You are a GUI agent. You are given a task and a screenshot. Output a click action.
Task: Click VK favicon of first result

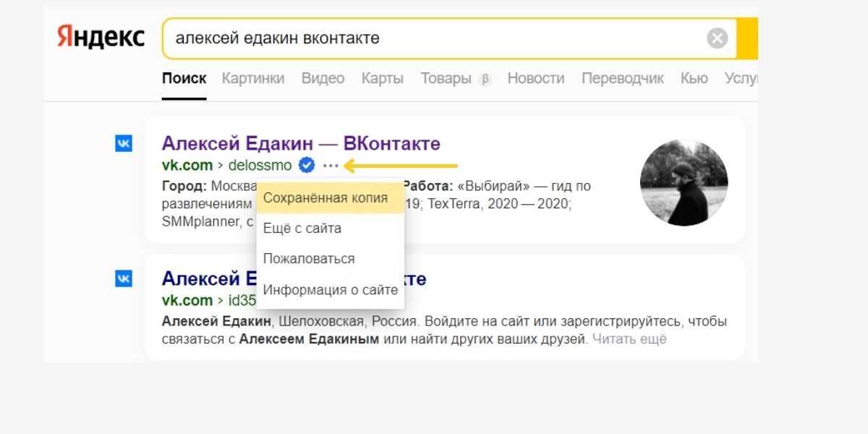pyautogui.click(x=124, y=144)
